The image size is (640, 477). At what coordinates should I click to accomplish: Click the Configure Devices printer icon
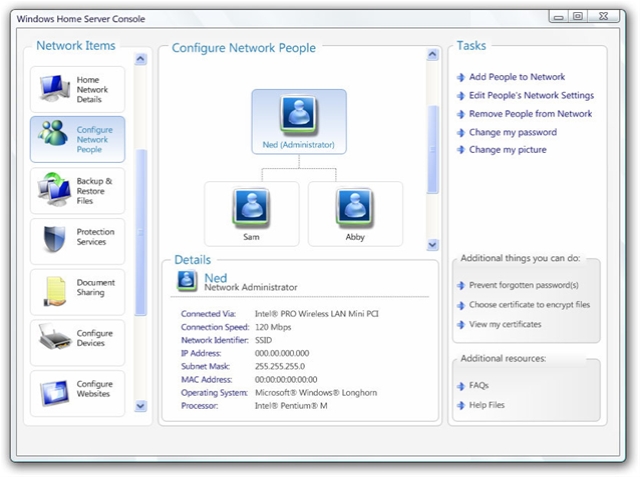(x=55, y=337)
